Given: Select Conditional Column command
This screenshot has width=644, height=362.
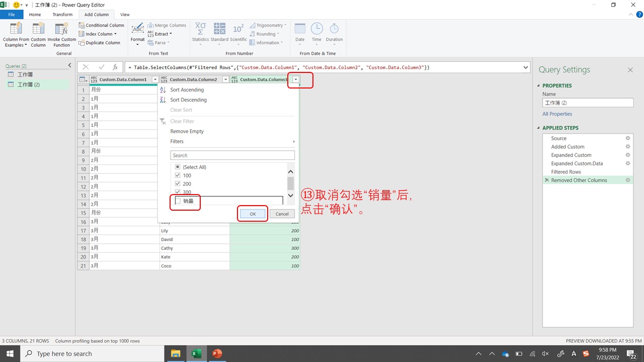Looking at the screenshot, I should coord(101,25).
